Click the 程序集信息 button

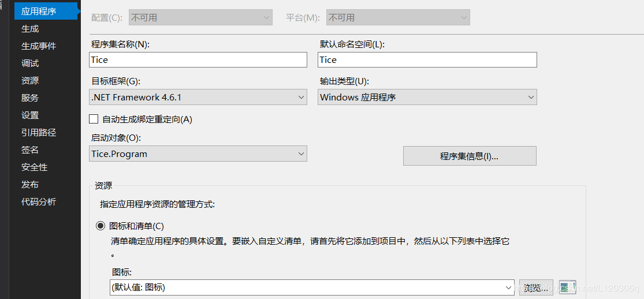coord(470,156)
